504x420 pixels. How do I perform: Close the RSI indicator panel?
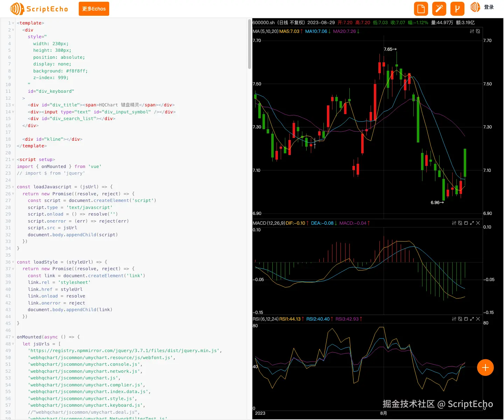478,319
